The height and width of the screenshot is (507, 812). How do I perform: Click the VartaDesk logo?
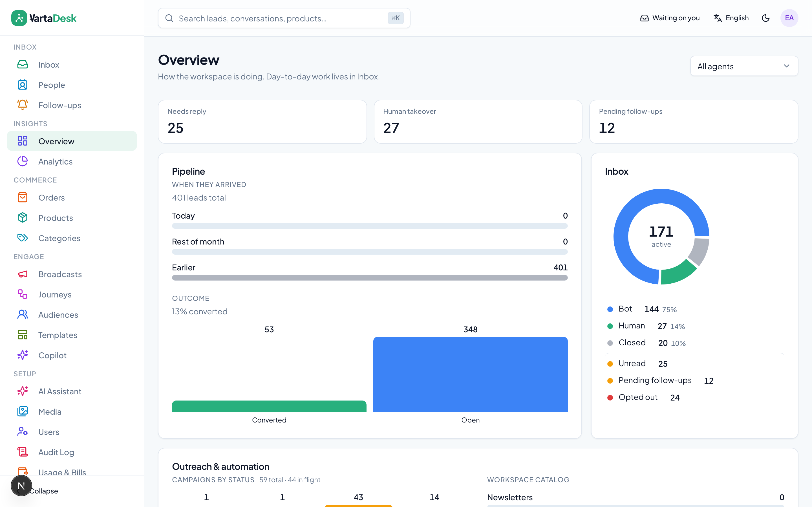point(44,18)
